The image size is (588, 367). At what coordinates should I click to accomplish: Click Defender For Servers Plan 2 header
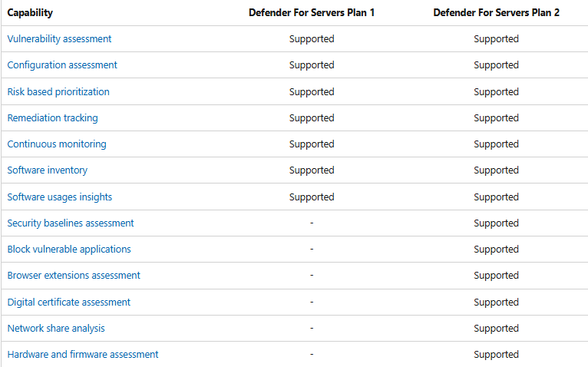(x=496, y=13)
